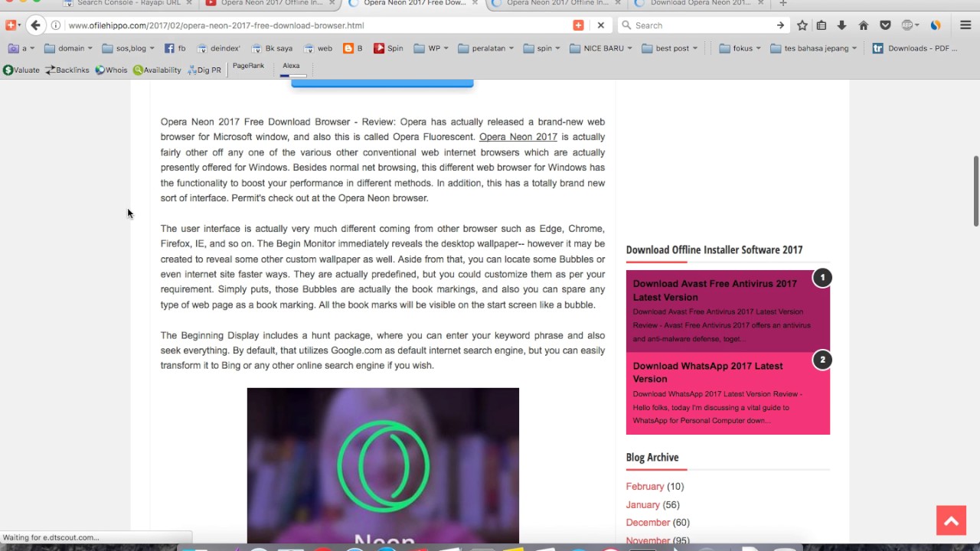Click the vertical page scrollbar thumb

pos(975,191)
